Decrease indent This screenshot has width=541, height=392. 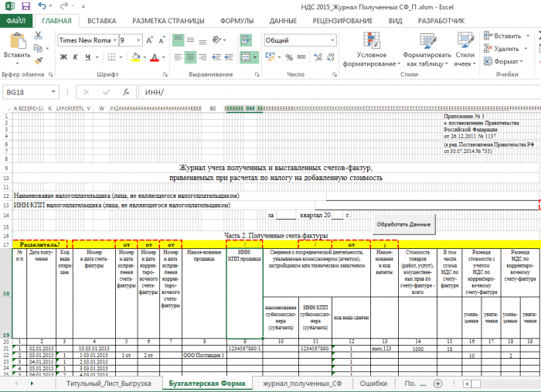[216, 57]
